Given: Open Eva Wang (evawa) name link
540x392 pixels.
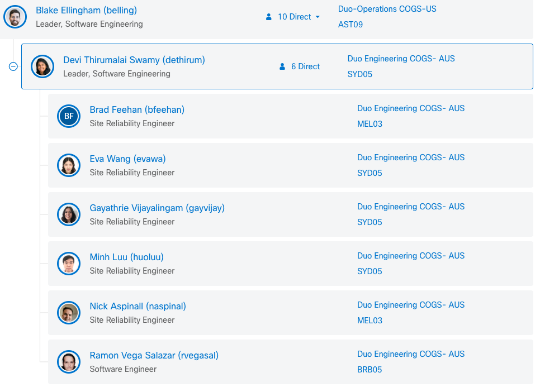Looking at the screenshot, I should coord(127,159).
